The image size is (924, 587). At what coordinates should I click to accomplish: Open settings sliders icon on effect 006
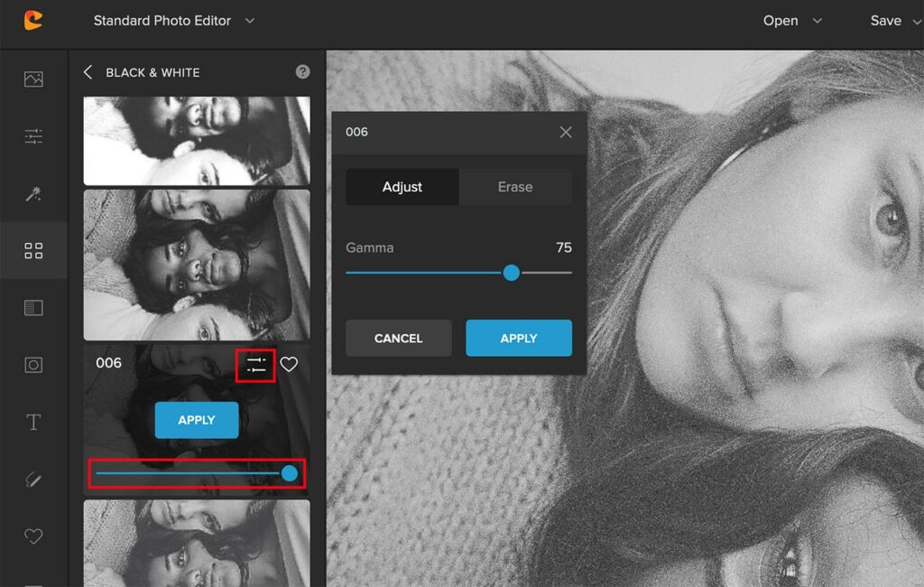click(x=255, y=365)
